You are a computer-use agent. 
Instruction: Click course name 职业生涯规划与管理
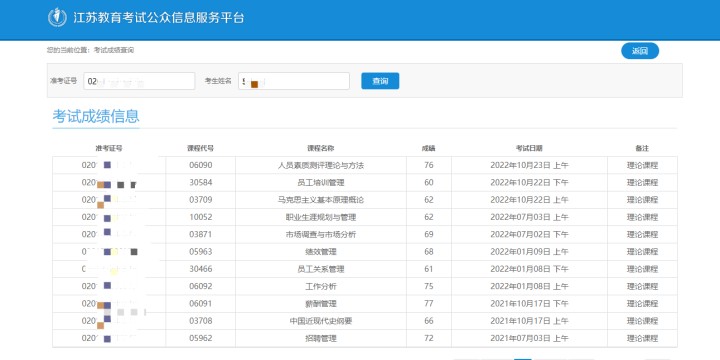[x=321, y=217]
